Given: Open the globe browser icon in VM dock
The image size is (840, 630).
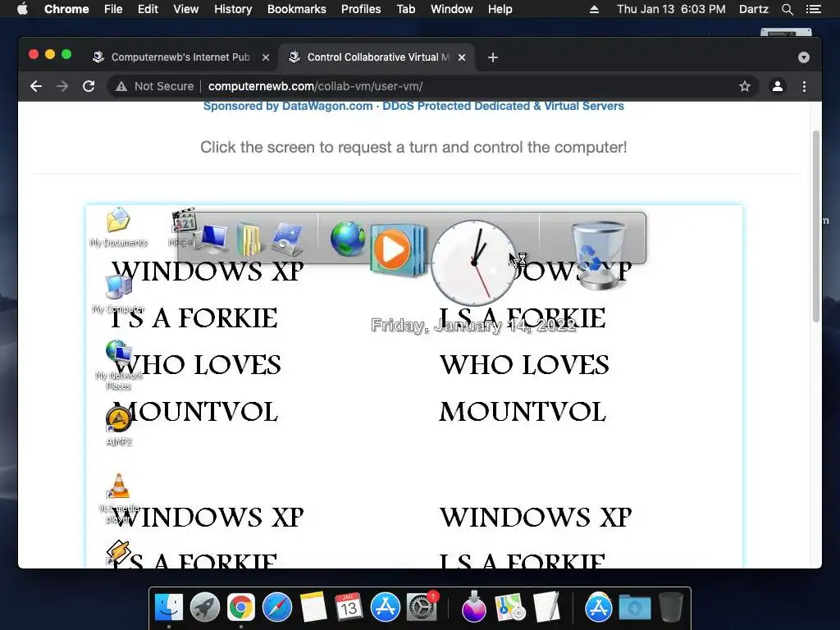Looking at the screenshot, I should 348,239.
